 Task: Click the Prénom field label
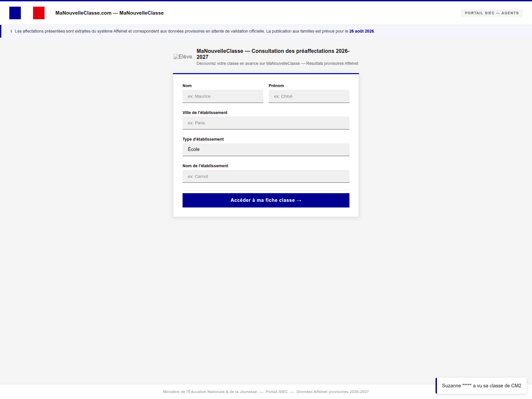[x=276, y=86]
